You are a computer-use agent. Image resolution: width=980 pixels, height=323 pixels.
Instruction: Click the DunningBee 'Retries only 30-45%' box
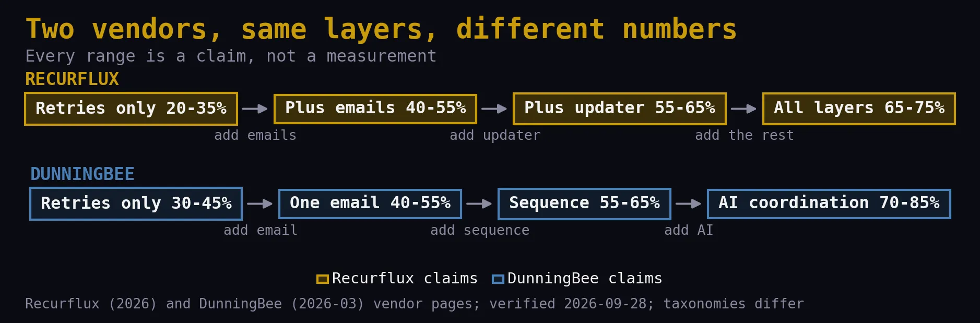pyautogui.click(x=136, y=204)
